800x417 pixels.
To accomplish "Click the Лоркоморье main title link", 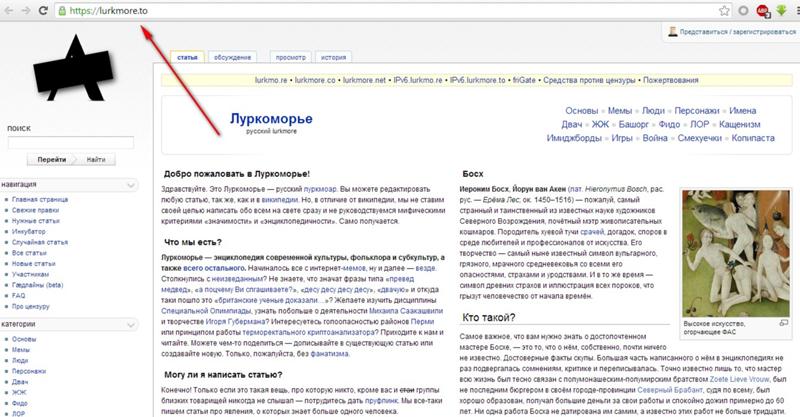I will point(271,118).
